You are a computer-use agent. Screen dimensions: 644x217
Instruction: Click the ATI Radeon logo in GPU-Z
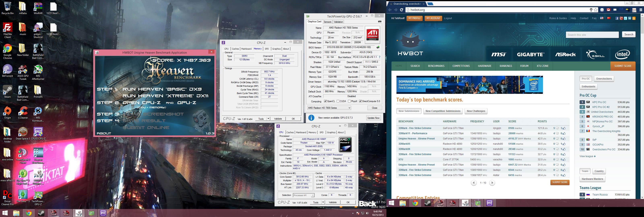pyautogui.click(x=373, y=35)
